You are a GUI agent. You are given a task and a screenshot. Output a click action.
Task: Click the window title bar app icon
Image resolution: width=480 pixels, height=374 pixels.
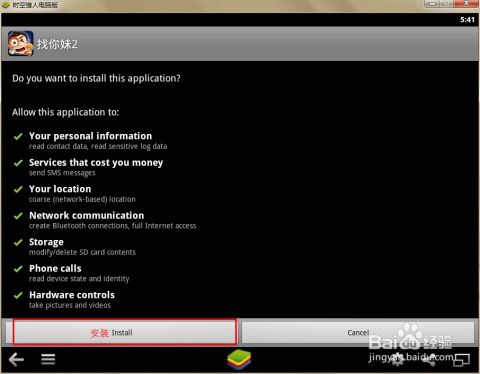(6, 5)
